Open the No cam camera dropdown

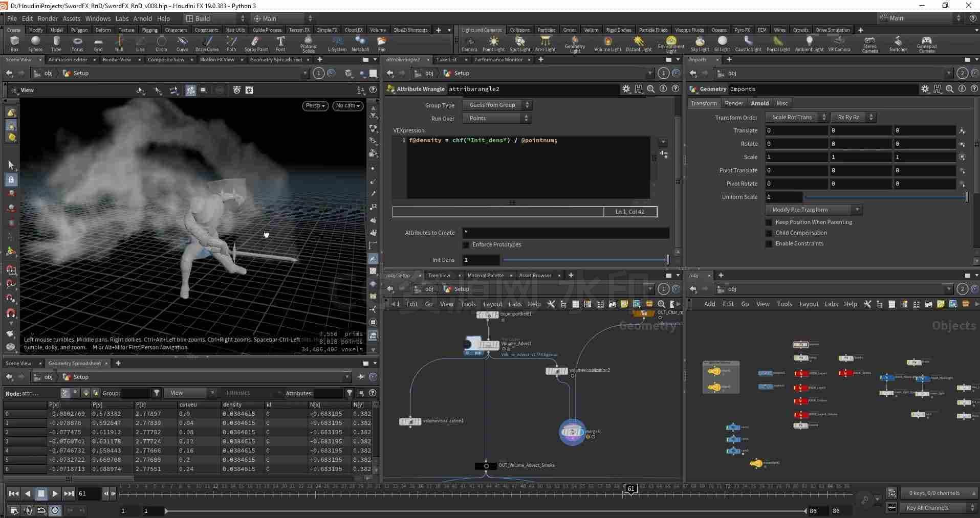[347, 106]
